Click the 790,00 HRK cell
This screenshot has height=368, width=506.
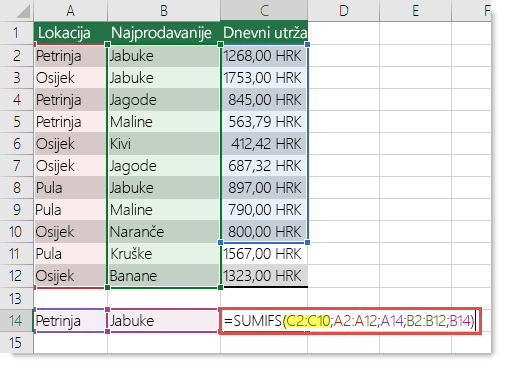(x=264, y=210)
